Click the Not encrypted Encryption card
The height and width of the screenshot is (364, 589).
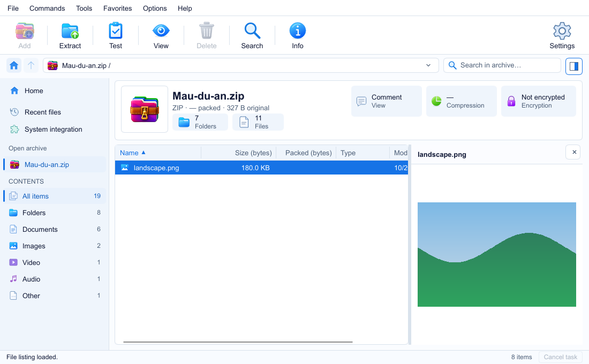[x=538, y=101]
